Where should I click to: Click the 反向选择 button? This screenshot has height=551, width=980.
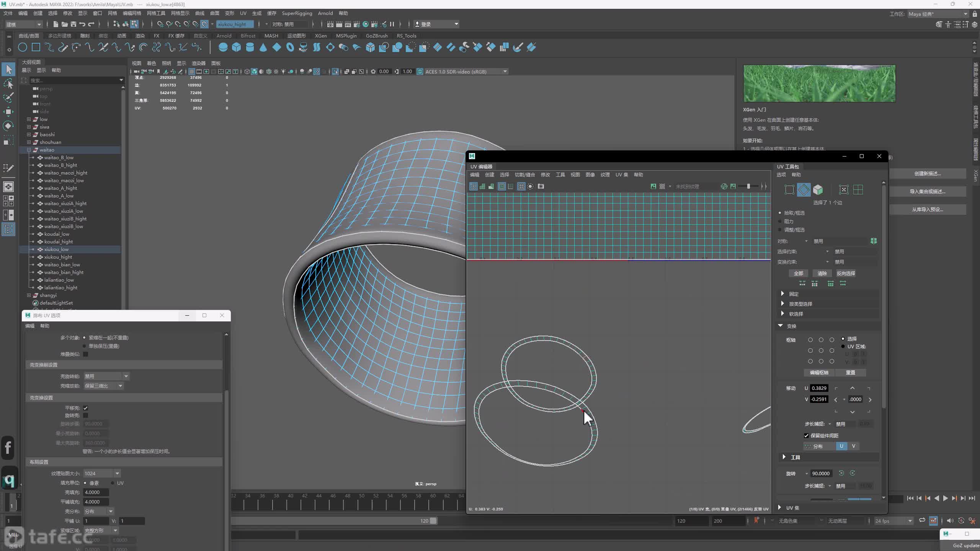point(846,273)
